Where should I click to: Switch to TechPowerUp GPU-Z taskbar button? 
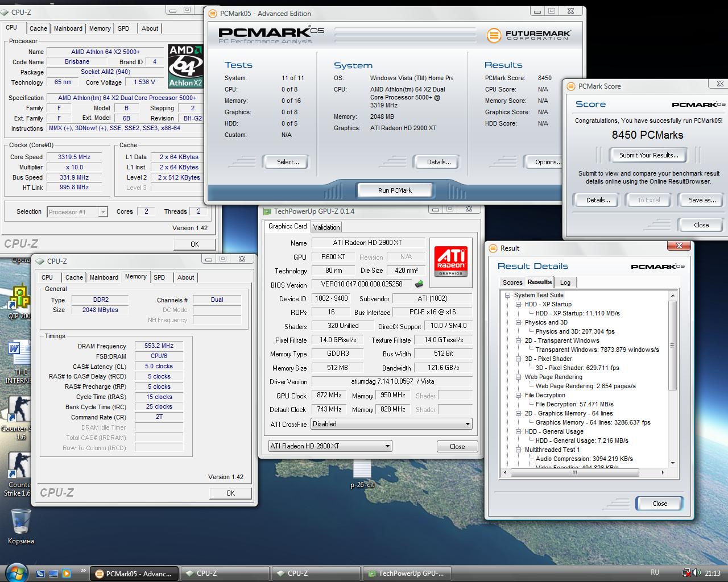407,573
